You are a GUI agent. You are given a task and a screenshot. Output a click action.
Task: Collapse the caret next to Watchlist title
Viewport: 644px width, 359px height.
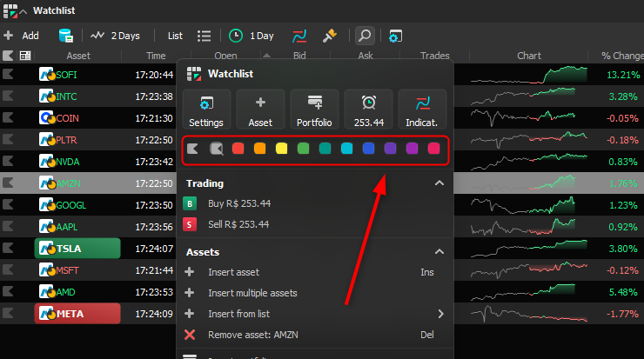tap(23, 11)
